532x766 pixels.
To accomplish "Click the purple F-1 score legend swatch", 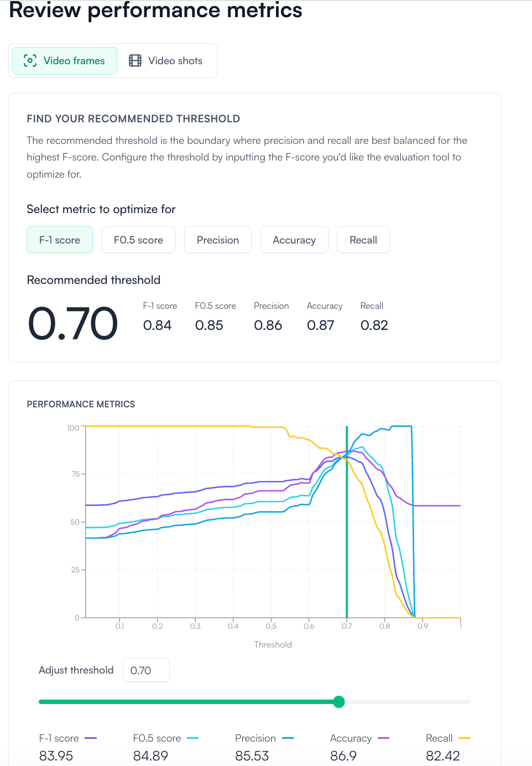I will tap(91, 738).
